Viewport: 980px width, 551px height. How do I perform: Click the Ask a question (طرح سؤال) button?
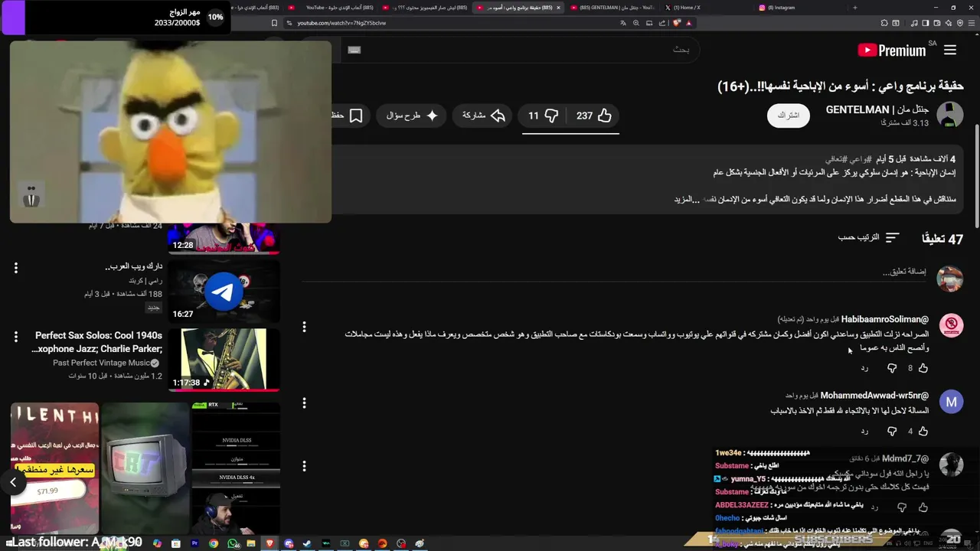pos(412,116)
